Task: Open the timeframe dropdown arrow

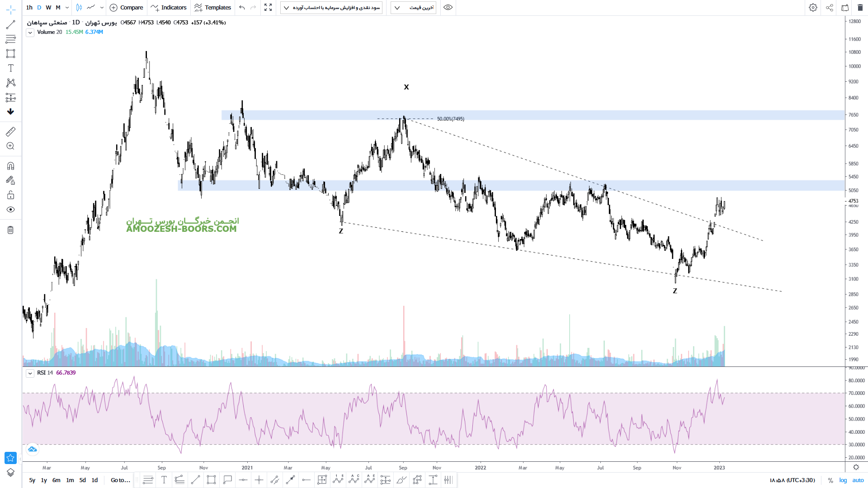Action: pos(67,8)
